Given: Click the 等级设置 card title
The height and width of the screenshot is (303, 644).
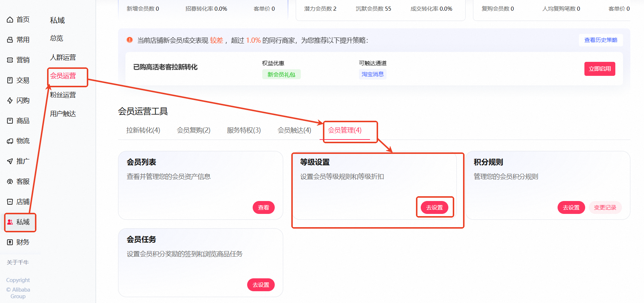Looking at the screenshot, I should [x=315, y=162].
